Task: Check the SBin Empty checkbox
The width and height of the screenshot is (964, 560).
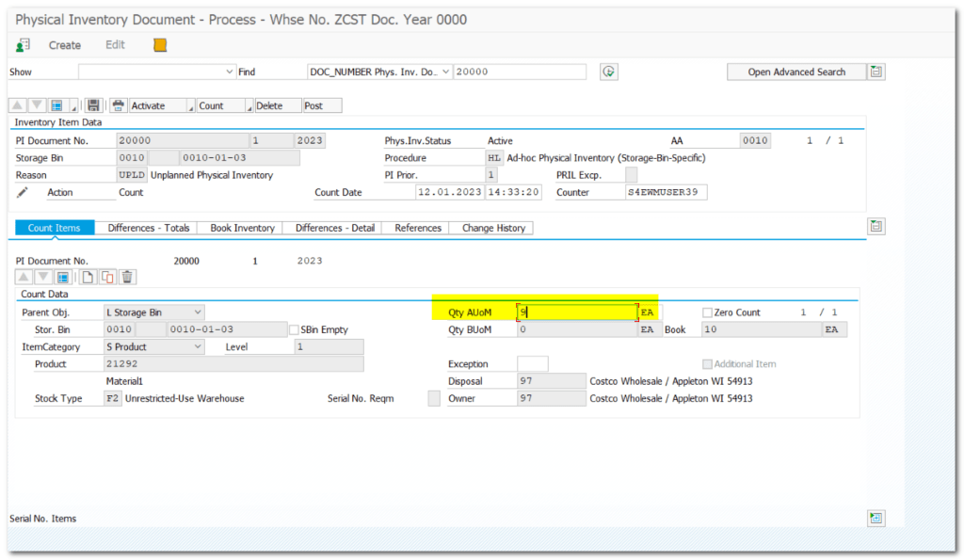Action: (x=295, y=330)
